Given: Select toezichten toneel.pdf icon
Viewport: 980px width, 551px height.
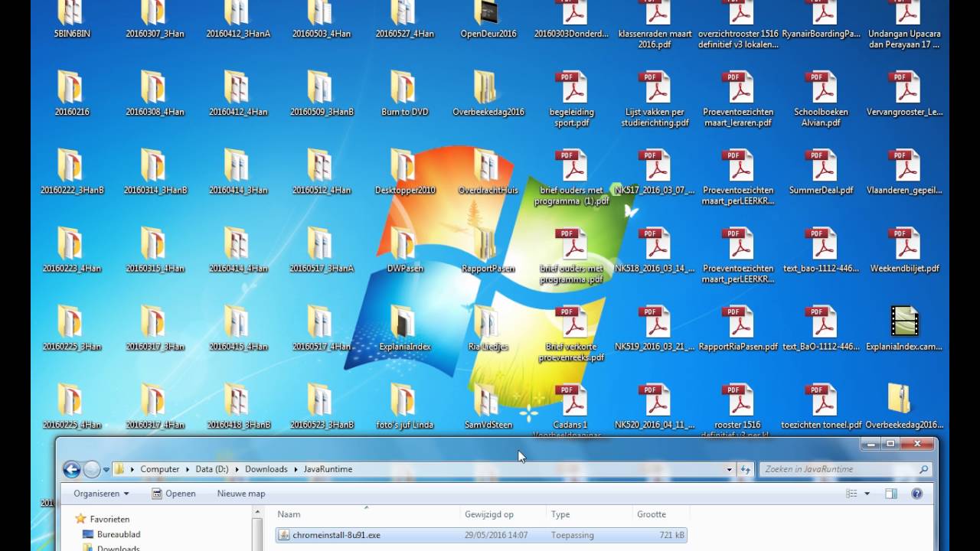Looking at the screenshot, I should click(822, 399).
